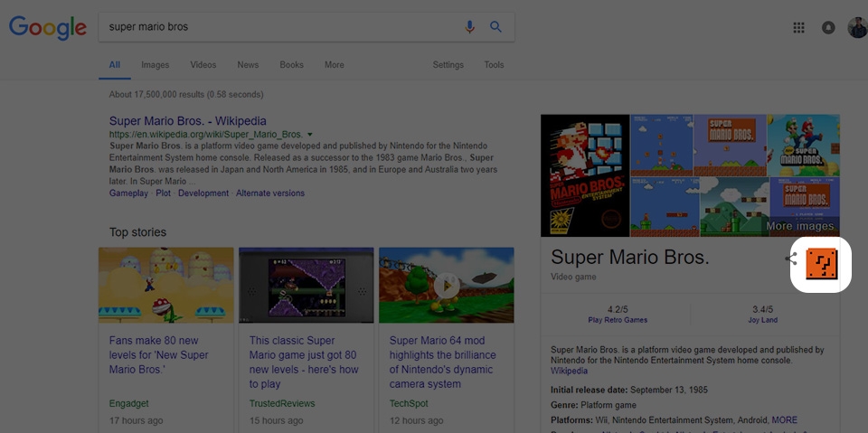Screen dimensions: 868x433
Task: Click the magnifying glass search button
Action: [x=495, y=26]
